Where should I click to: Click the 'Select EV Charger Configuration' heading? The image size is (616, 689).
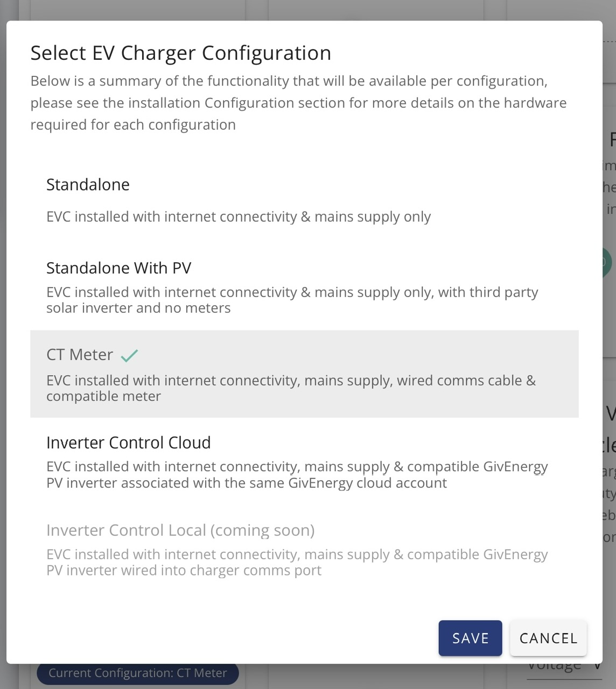[x=181, y=53]
